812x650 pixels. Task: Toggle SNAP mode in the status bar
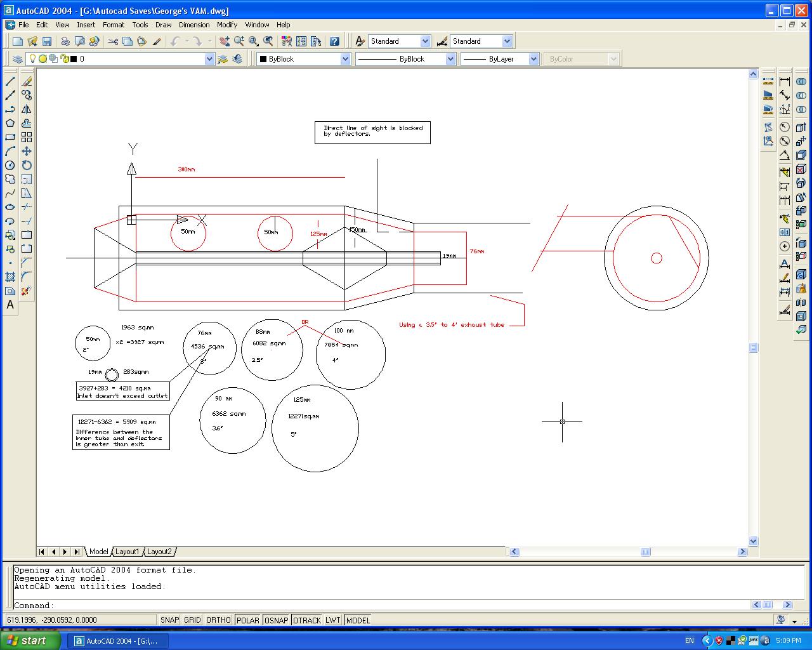(x=169, y=620)
